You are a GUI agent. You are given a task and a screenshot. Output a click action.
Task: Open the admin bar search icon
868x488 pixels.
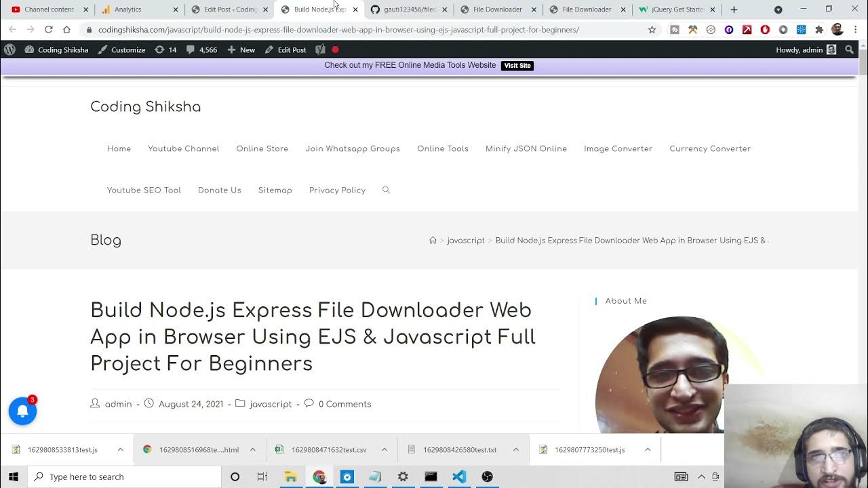coord(849,49)
